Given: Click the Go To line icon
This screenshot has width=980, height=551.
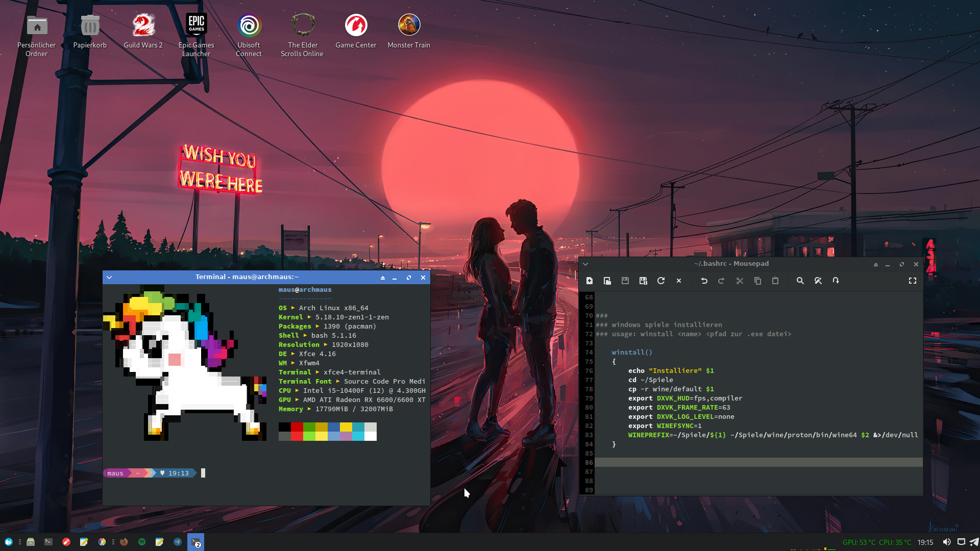Looking at the screenshot, I should tap(836, 281).
